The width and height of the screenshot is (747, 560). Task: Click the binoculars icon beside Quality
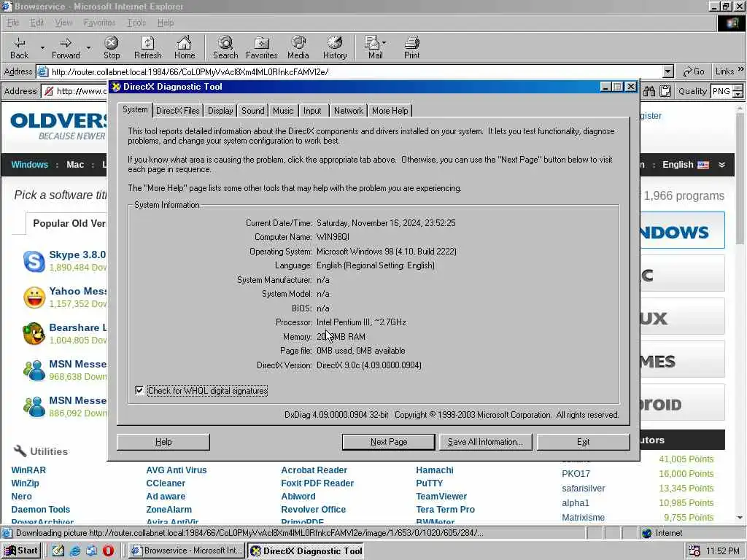(649, 91)
